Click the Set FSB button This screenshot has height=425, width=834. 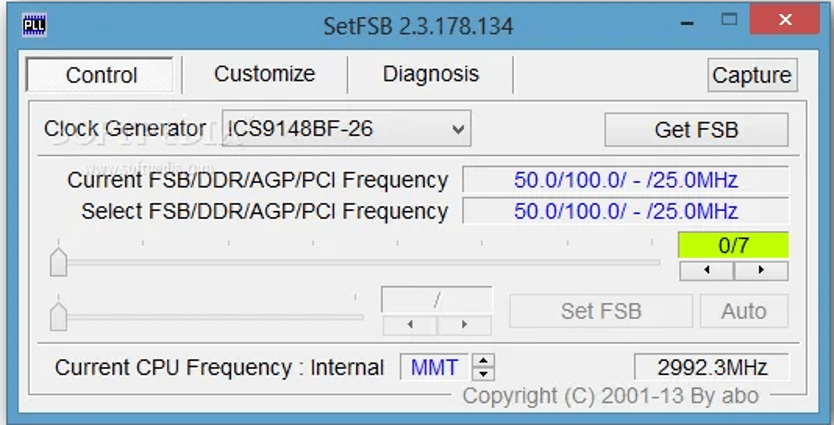click(600, 311)
